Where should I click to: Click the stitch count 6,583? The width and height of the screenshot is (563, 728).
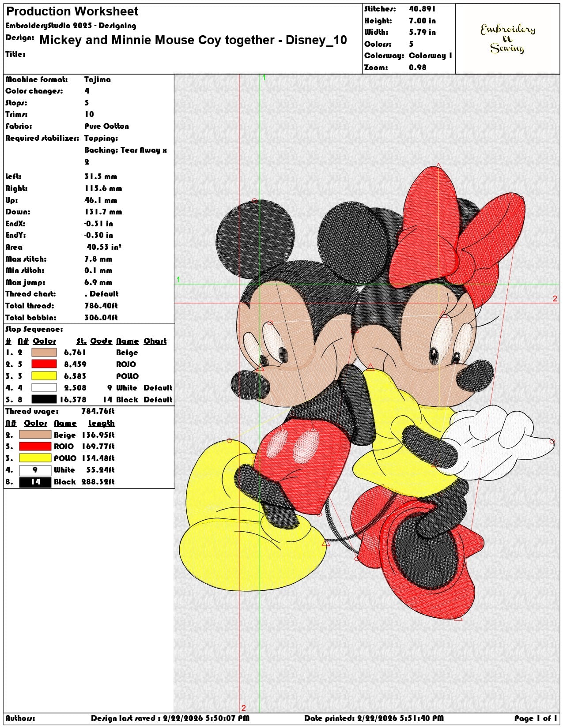coord(75,376)
